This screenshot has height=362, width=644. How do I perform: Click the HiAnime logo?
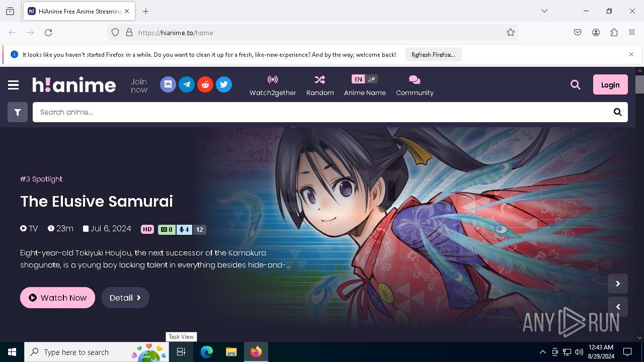tap(74, 85)
